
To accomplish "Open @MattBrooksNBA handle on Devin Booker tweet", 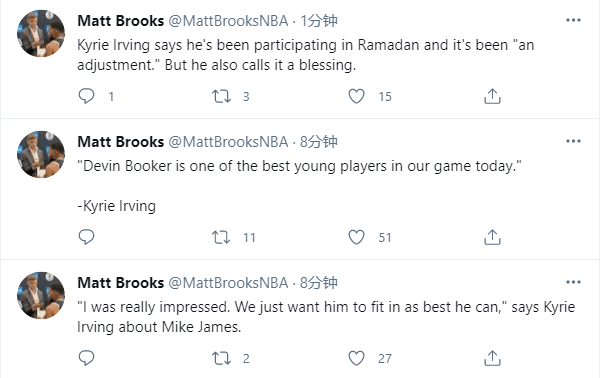I will pyautogui.click(x=228, y=142).
